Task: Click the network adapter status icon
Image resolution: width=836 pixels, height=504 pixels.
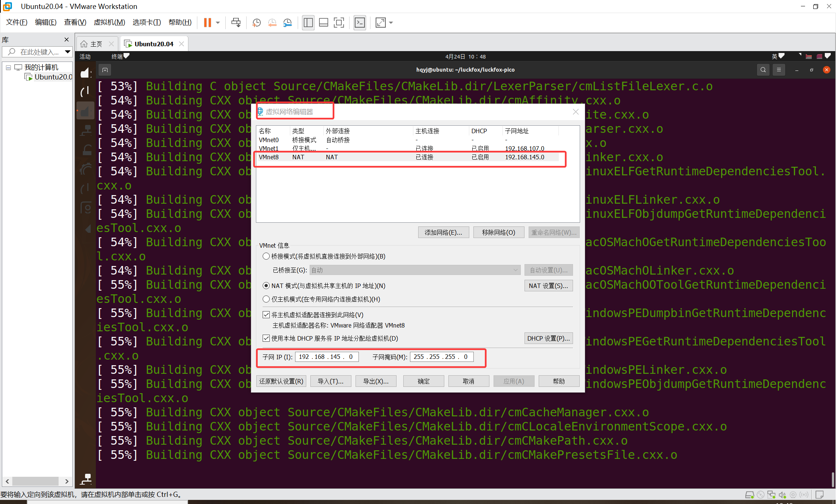Action: click(x=771, y=494)
